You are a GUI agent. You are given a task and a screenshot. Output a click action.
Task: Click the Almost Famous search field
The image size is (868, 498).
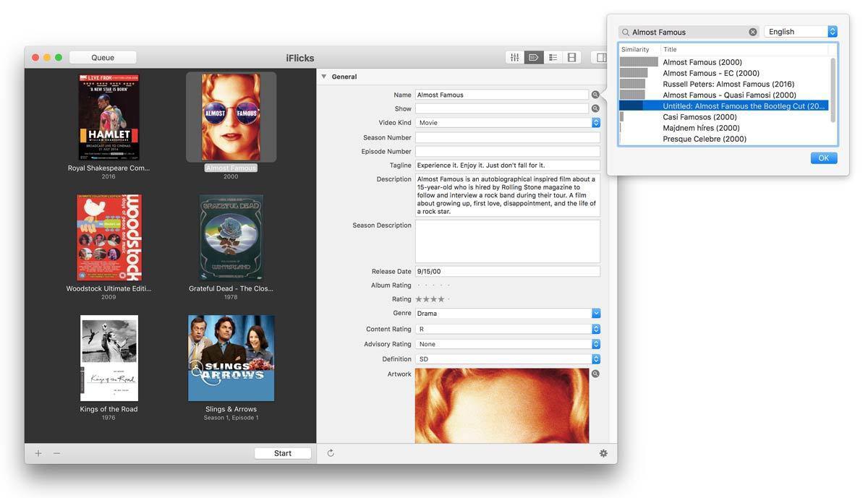[689, 32]
